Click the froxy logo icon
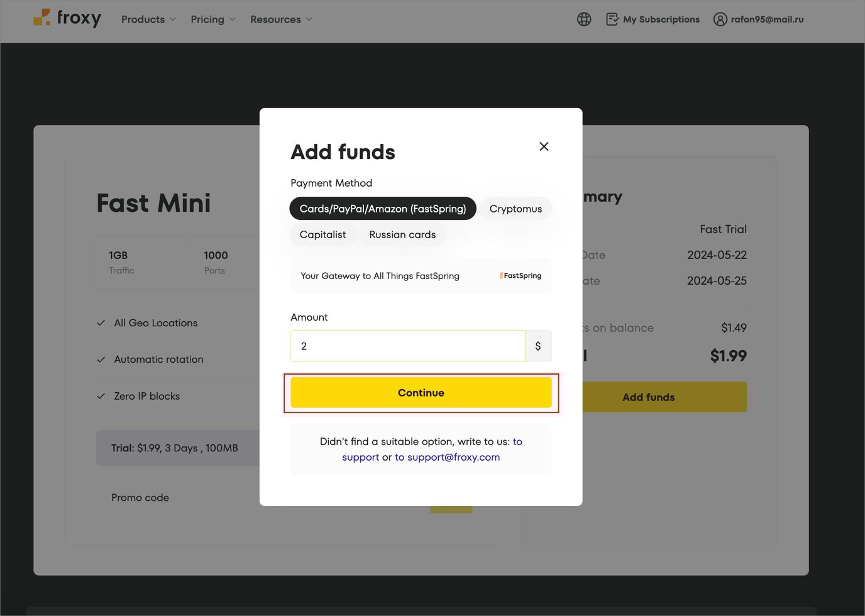865x616 pixels. [x=41, y=18]
